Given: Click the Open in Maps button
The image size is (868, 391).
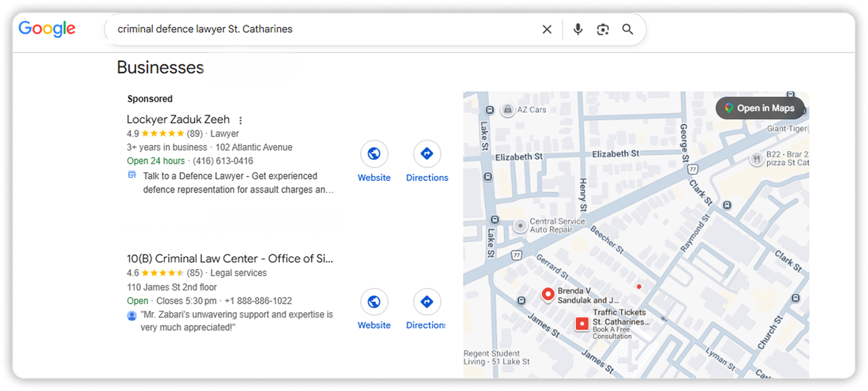Looking at the screenshot, I should coord(759,108).
